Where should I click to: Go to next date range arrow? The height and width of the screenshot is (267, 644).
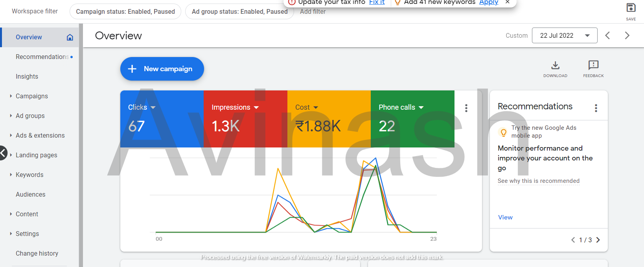(x=627, y=36)
